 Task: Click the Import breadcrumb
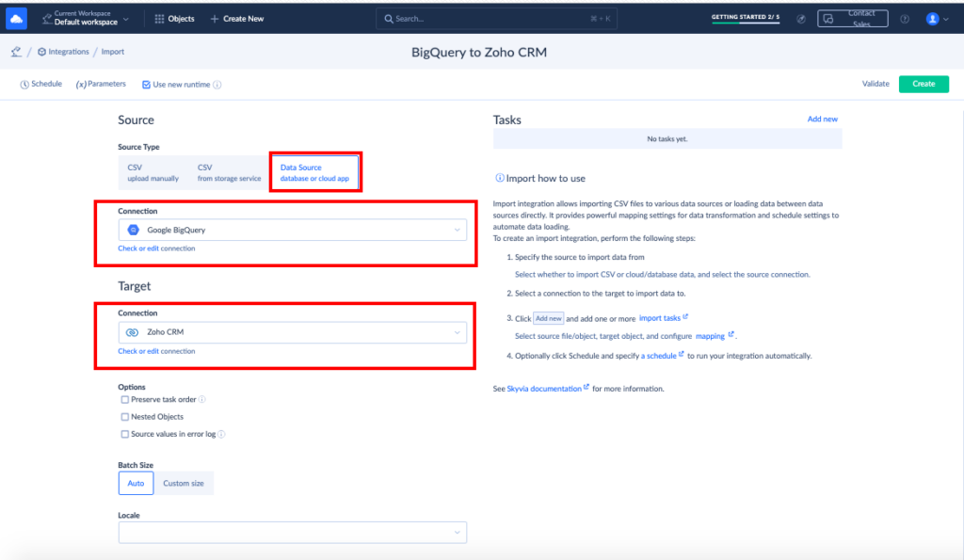(x=113, y=52)
